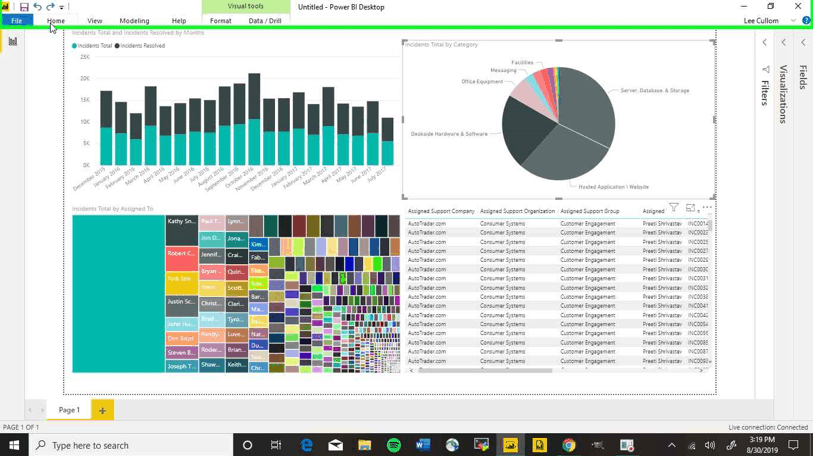This screenshot has height=457, width=815.
Task: Click the Save icon in quick access toolbar
Action: pos(24,7)
